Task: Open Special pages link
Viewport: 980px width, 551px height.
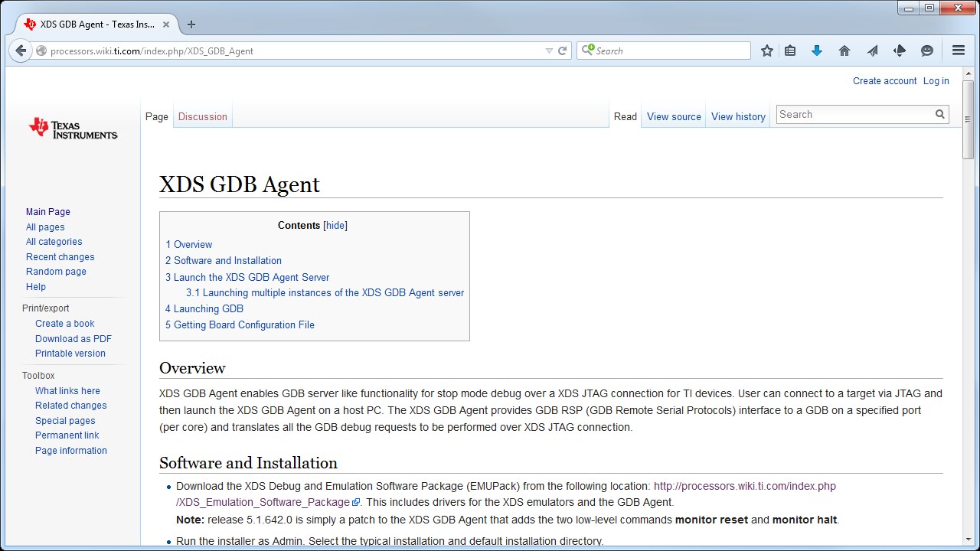Action: (x=65, y=421)
